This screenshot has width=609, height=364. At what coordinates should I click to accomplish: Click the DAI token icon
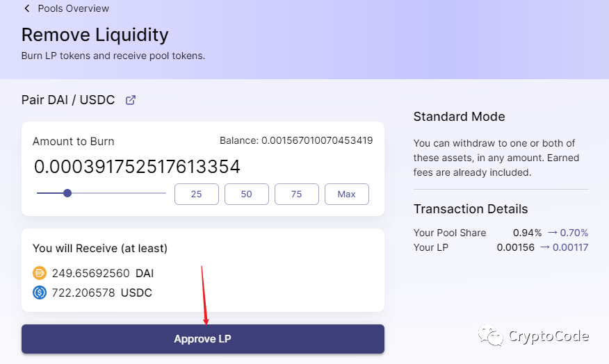(39, 273)
